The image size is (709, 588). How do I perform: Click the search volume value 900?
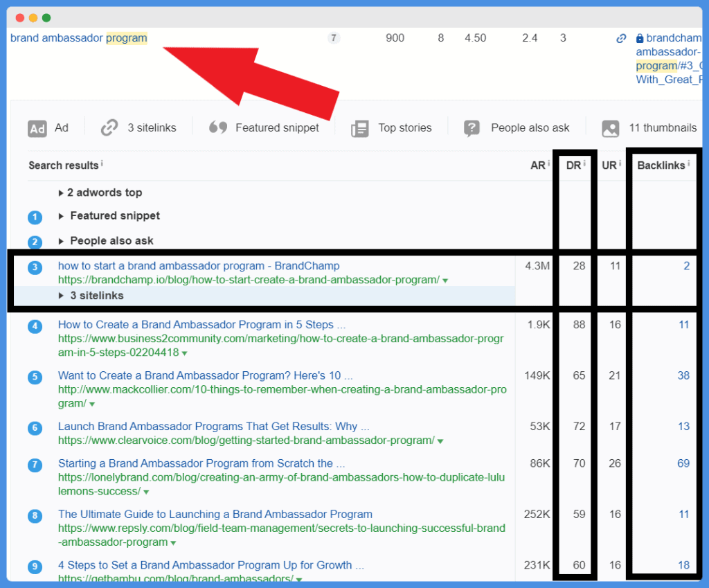[395, 38]
